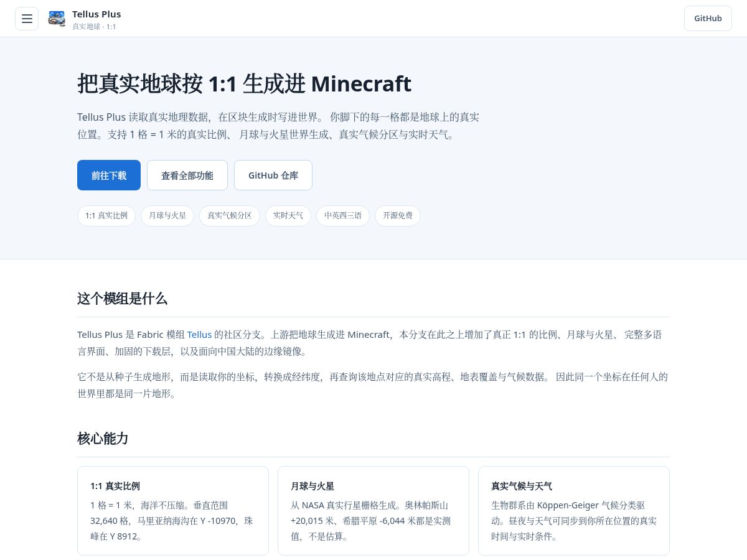Click the 中英西三语 tag
This screenshot has width=747, height=560.
[343, 216]
